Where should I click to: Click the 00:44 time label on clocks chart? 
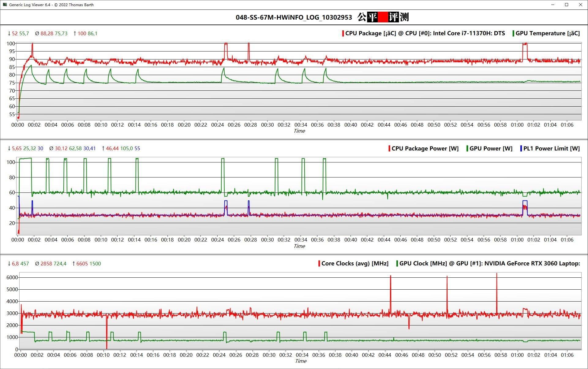pos(385,355)
